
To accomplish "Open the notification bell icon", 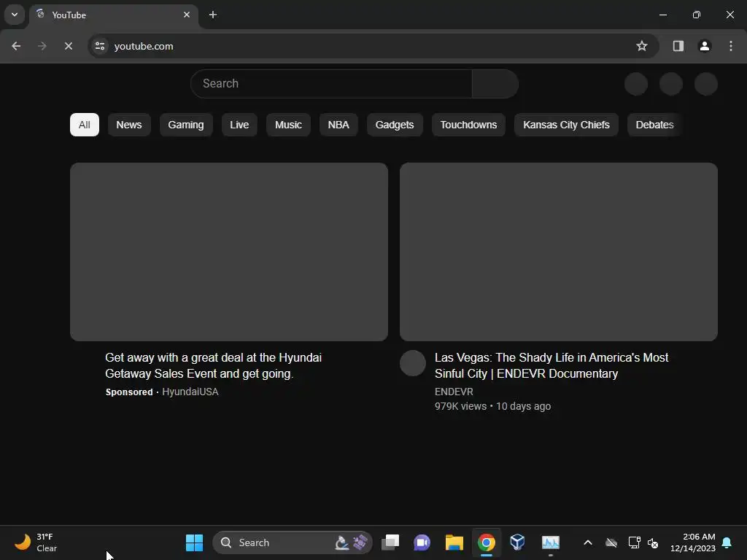I will pyautogui.click(x=727, y=542).
